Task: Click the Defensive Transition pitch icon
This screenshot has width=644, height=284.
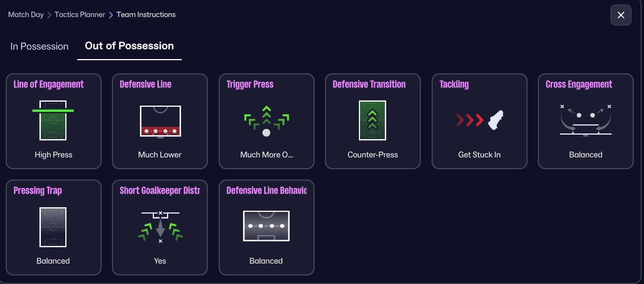Action: 373,120
